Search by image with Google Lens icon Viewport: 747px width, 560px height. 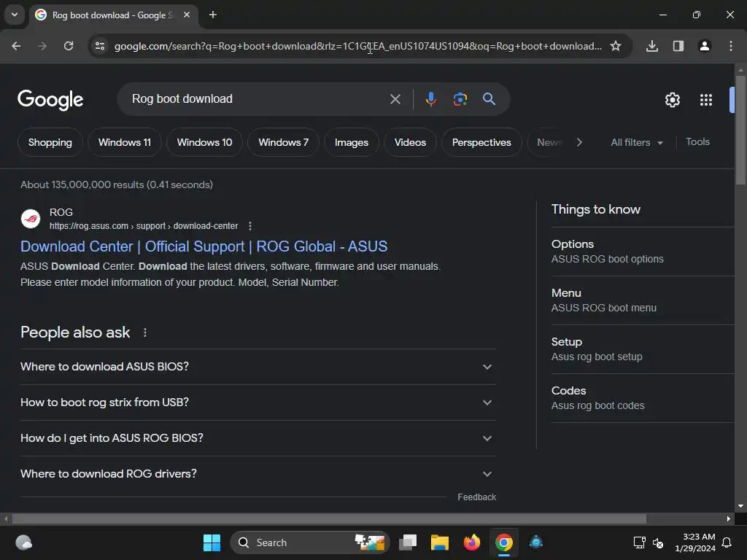click(x=460, y=99)
